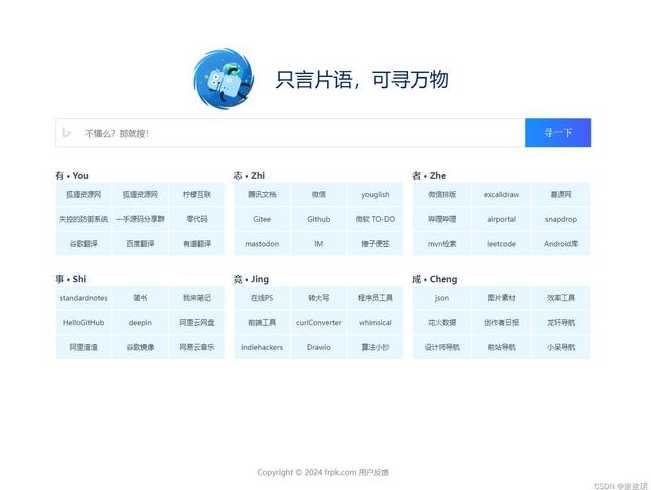This screenshot has height=490, width=651.
Task: Open the 设计师导航 link
Action: [442, 347]
